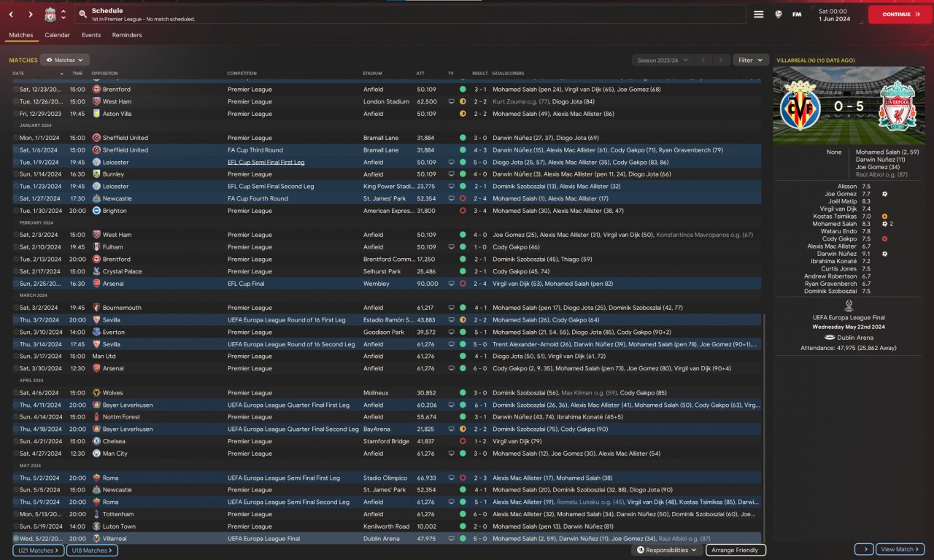Select the Bournemouth match row
Screen dimensions: 934x560
coord(386,308)
